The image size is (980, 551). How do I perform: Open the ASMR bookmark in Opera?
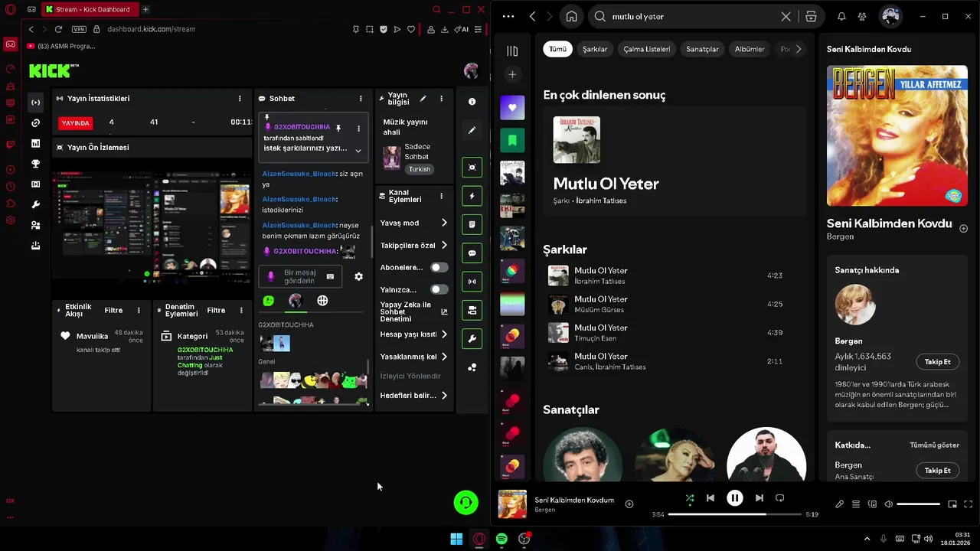tap(61, 46)
